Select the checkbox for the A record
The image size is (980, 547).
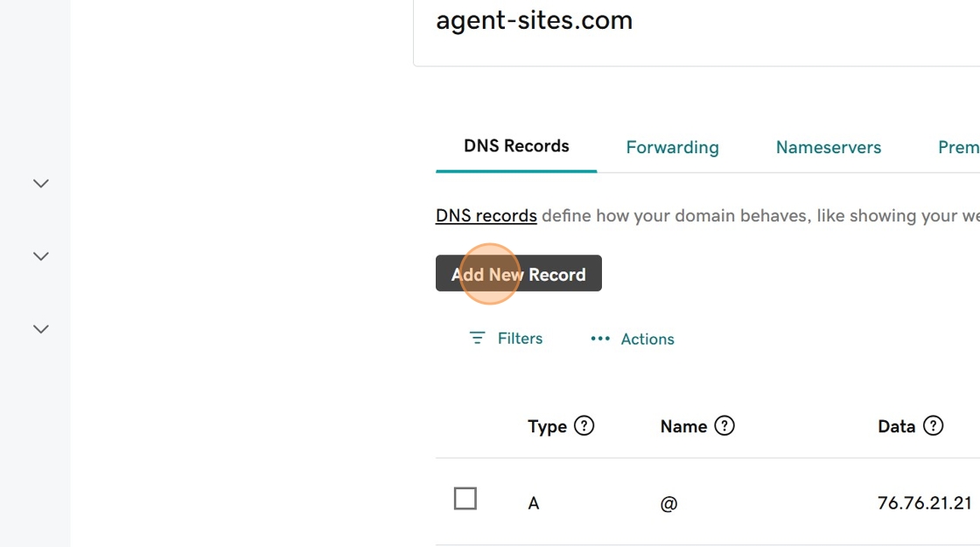[465, 499]
